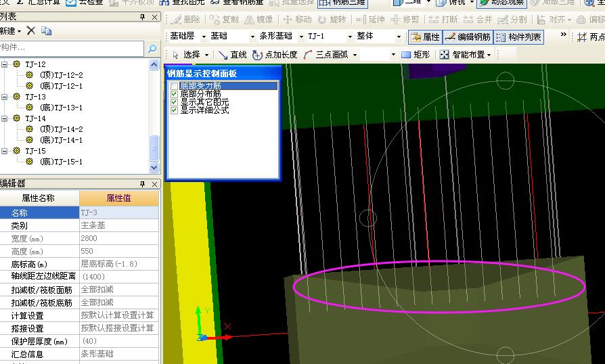Open the 智能布置 dropdown arrow
605x364 pixels.
489,55
